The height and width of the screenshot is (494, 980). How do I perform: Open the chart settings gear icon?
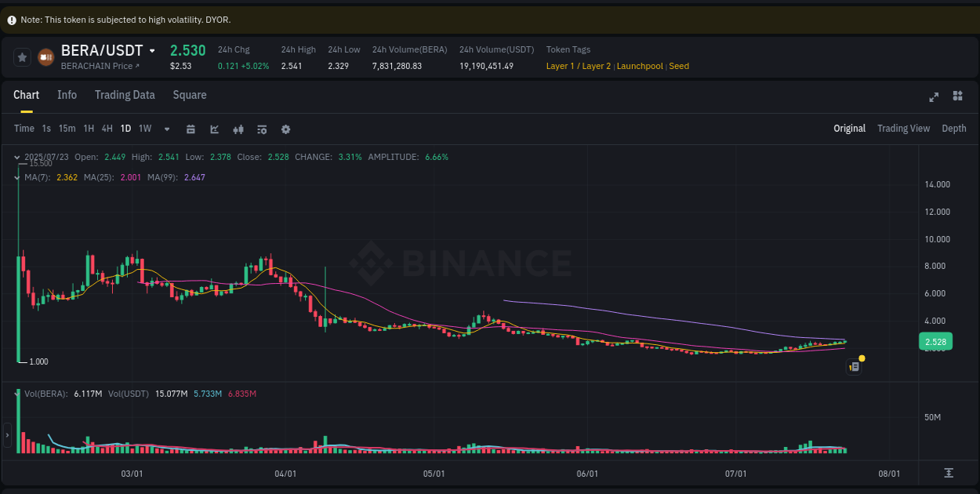pos(285,129)
